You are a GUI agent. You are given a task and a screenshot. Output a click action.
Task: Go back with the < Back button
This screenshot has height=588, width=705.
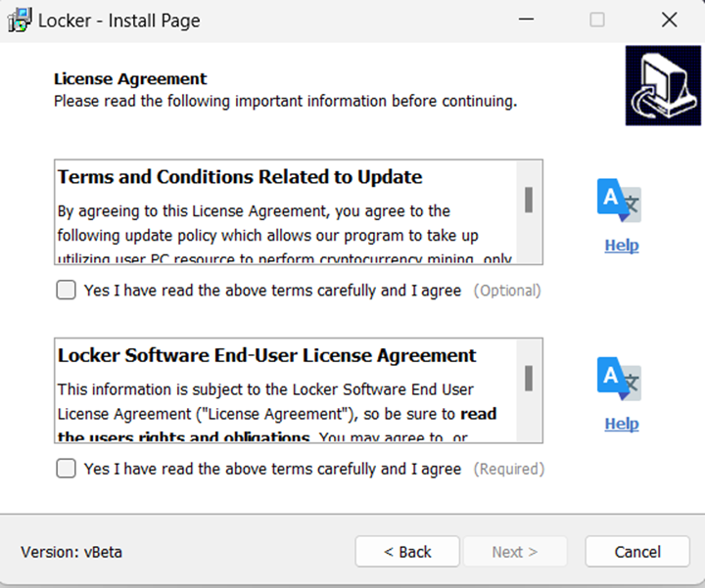[407, 551]
